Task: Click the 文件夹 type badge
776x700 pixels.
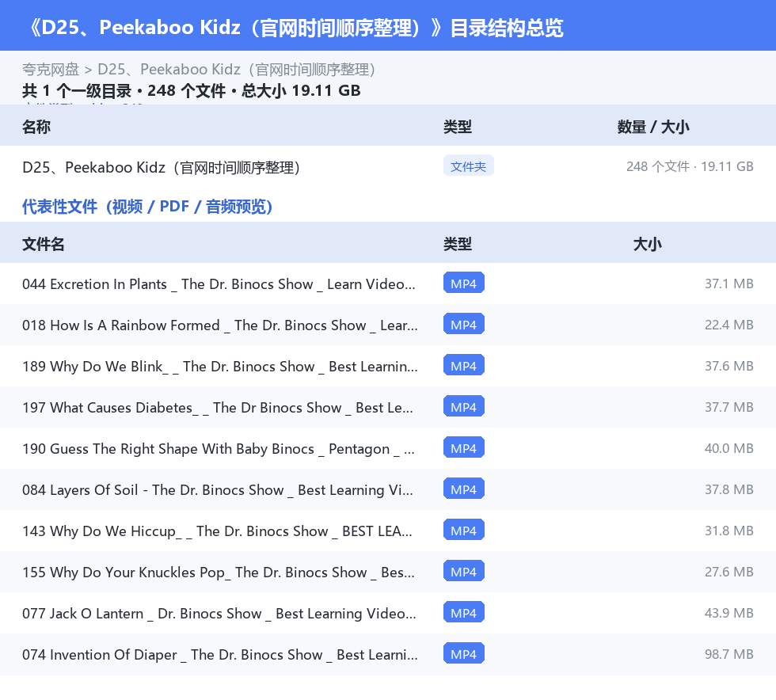Action: pos(468,166)
